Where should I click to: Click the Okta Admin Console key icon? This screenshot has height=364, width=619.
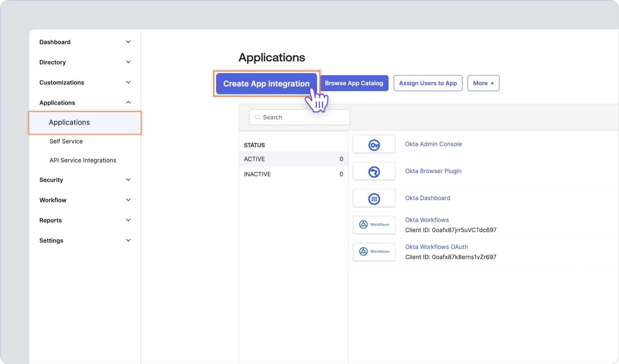[x=374, y=145]
